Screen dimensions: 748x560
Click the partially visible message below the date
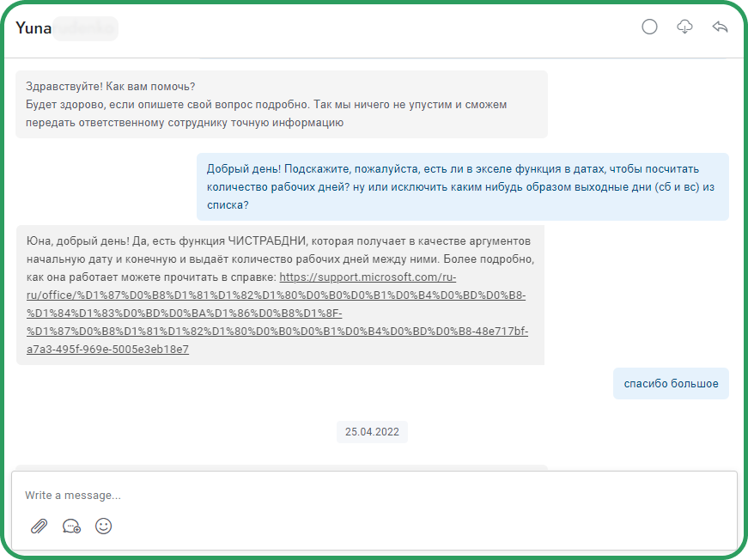tap(282, 467)
